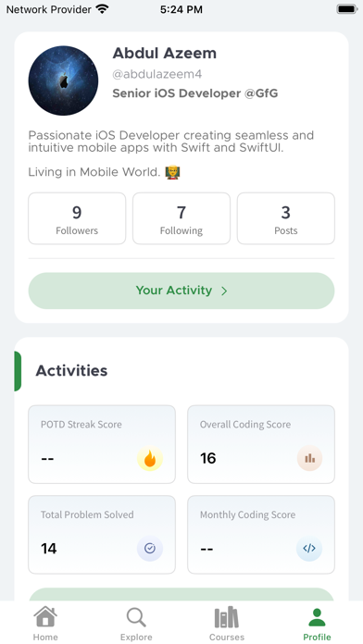Open the Courses books icon
Image resolution: width=363 pixels, height=644 pixels.
[227, 617]
